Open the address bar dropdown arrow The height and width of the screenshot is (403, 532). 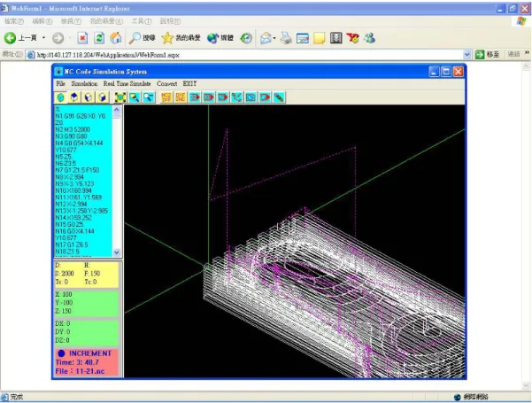click(x=467, y=54)
